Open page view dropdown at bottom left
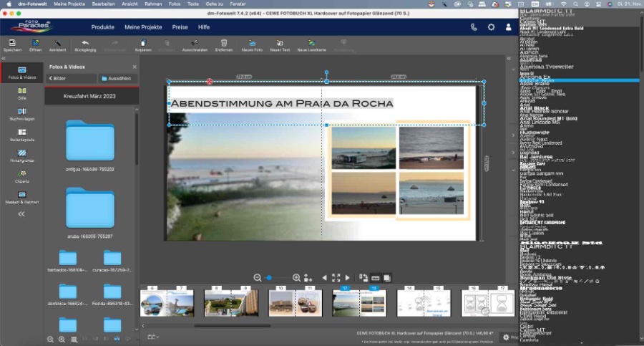644x346 pixels. tap(151, 337)
